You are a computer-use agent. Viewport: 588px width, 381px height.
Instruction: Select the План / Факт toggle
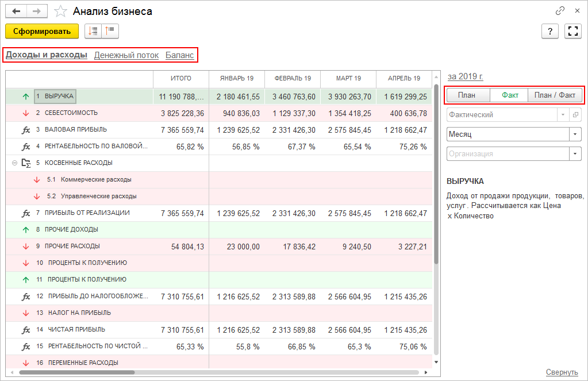pos(555,95)
